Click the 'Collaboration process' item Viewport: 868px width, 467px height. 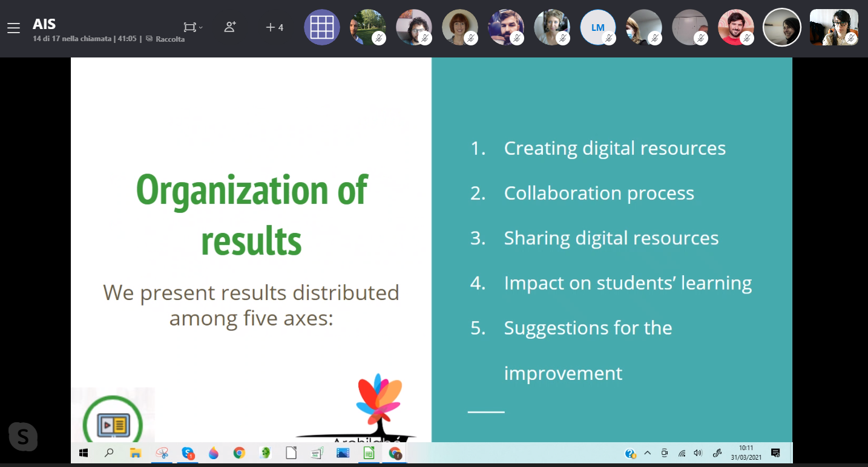point(599,193)
